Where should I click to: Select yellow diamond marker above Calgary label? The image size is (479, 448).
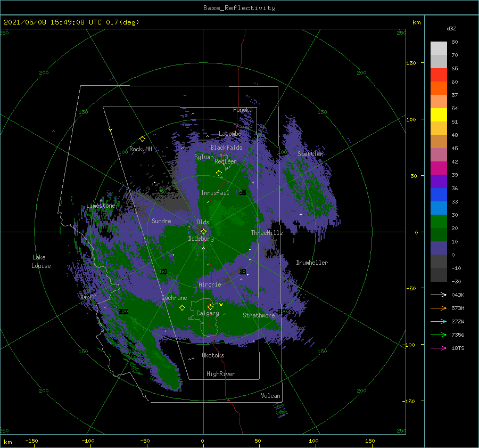click(210, 307)
